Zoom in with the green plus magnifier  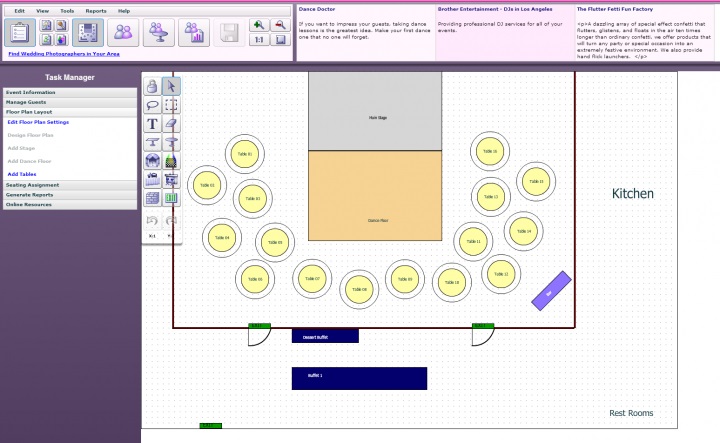point(259,25)
